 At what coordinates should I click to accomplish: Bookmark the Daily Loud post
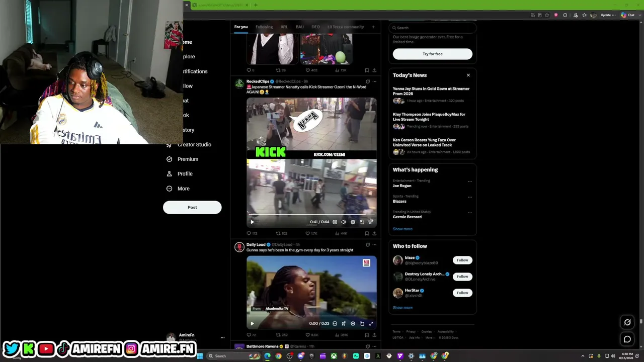367,335
